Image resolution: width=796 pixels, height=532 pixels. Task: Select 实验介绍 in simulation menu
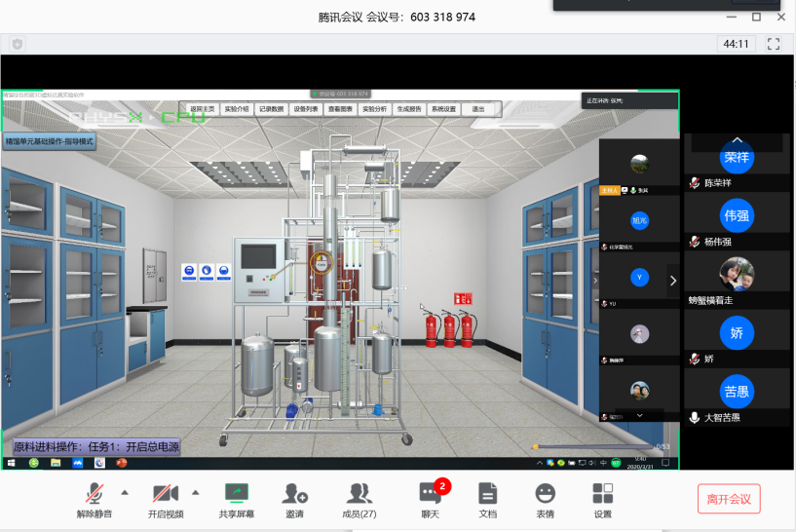(x=237, y=109)
